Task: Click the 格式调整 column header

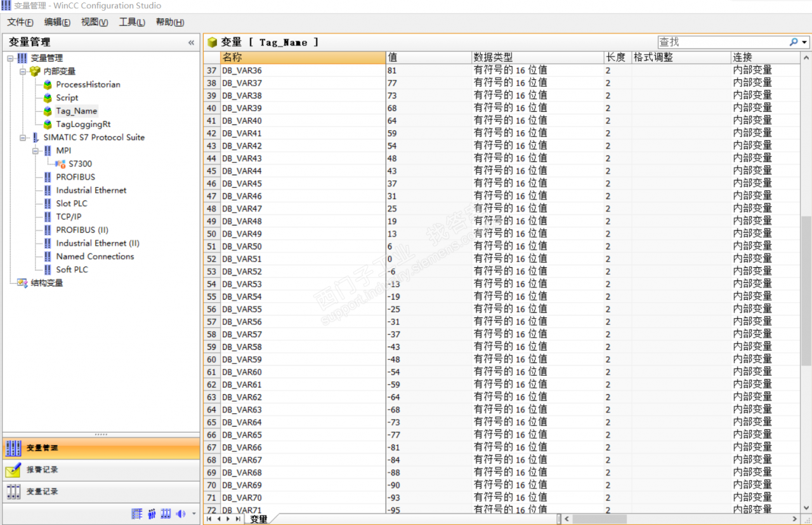Action: [x=681, y=57]
